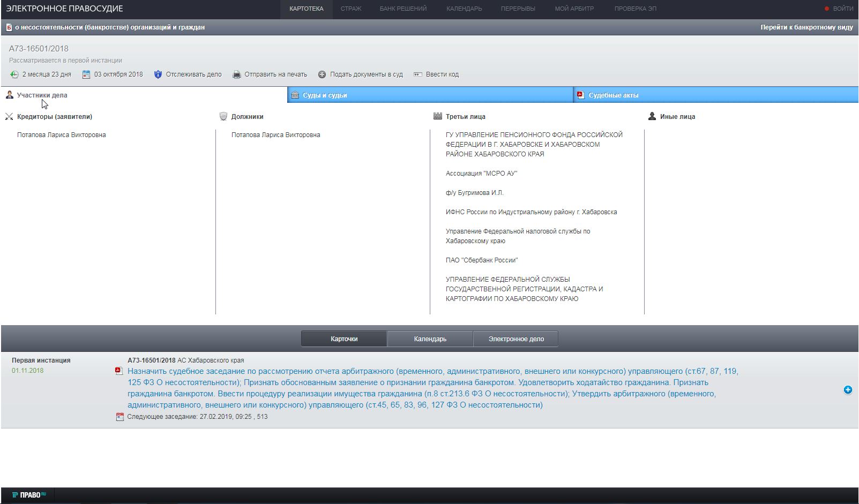This screenshot has width=859, height=504.
Task: Click the plus icon for Подать документы в суд
Action: pos(322,74)
